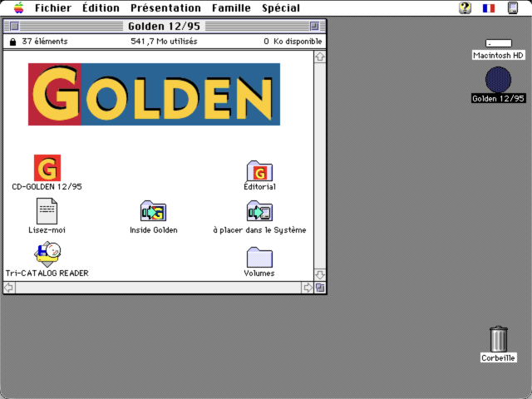Click the 'Tri-CATALOG READER' label
This screenshot has width=532, height=399.
[47, 273]
